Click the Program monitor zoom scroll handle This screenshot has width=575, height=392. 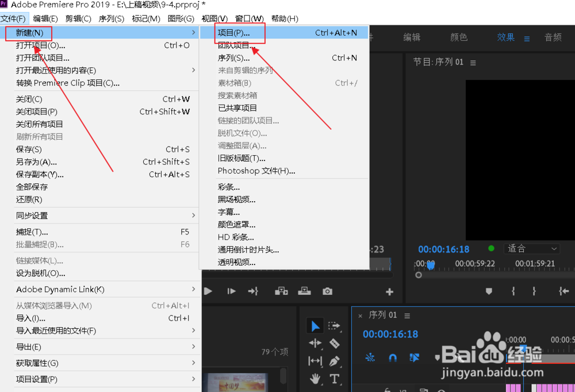pyautogui.click(x=419, y=275)
